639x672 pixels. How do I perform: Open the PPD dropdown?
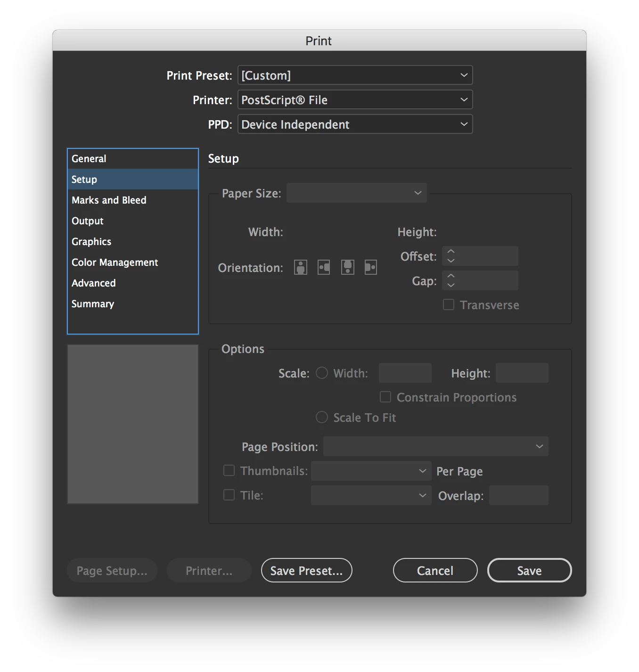coord(355,124)
